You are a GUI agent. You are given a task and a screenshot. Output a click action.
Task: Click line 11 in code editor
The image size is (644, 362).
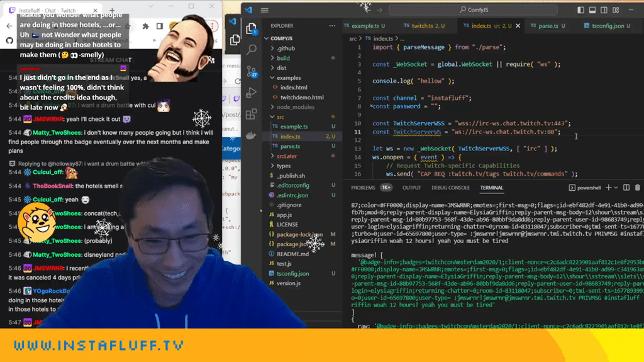point(493,132)
